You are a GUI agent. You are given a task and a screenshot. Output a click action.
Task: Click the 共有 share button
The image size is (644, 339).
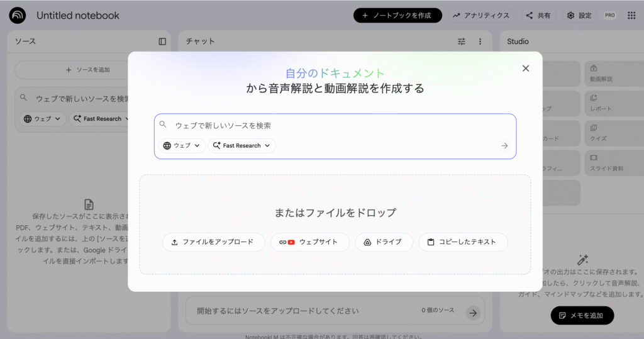(x=538, y=16)
